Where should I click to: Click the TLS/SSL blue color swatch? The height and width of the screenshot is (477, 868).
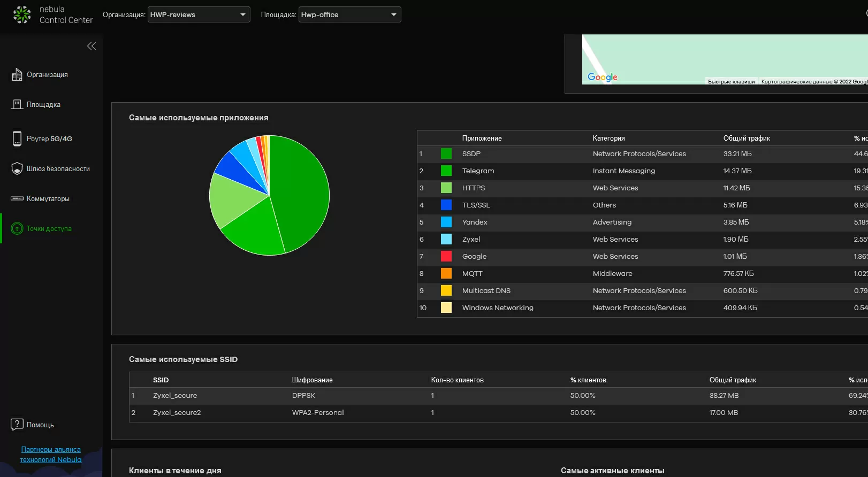446,205
